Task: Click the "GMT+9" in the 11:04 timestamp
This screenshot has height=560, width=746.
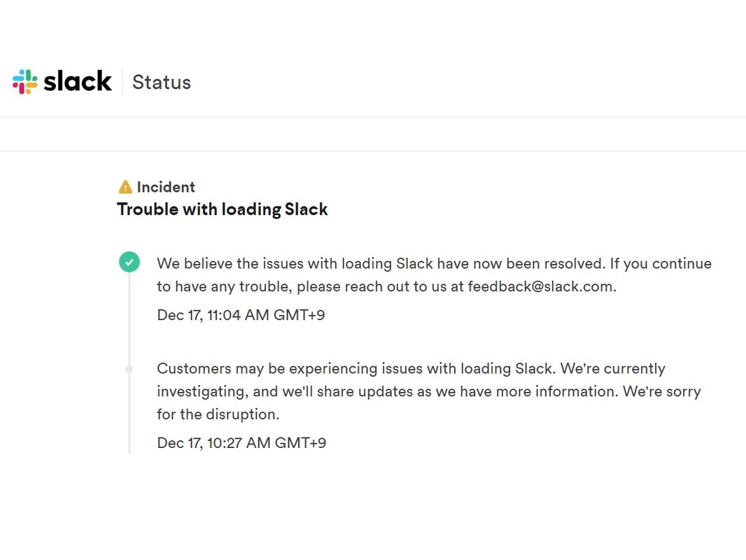Action: click(x=299, y=315)
